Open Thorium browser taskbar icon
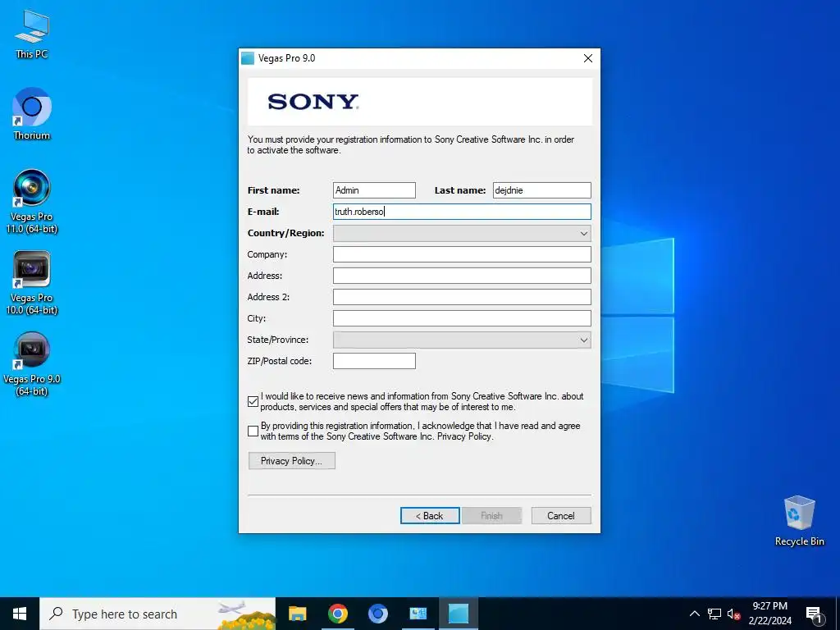 377,614
